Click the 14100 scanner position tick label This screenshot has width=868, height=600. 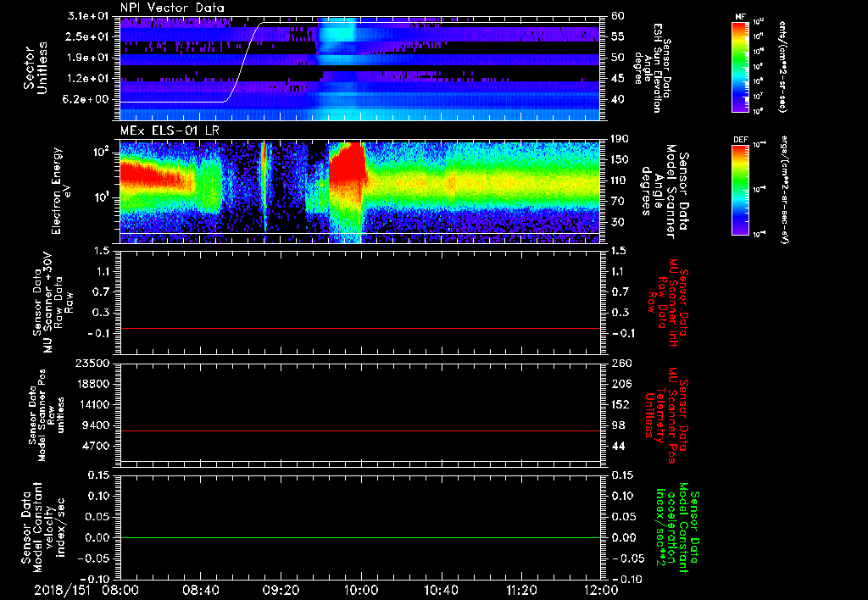click(x=92, y=404)
